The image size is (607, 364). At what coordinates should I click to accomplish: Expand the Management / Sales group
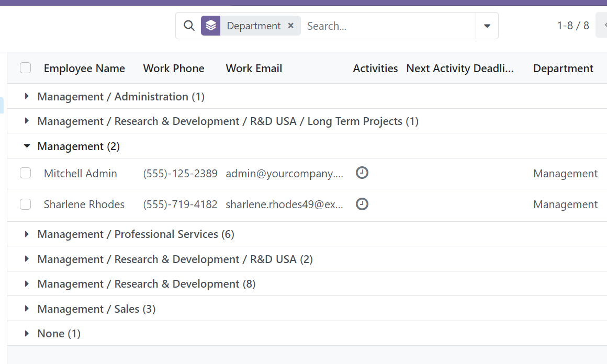coord(96,309)
